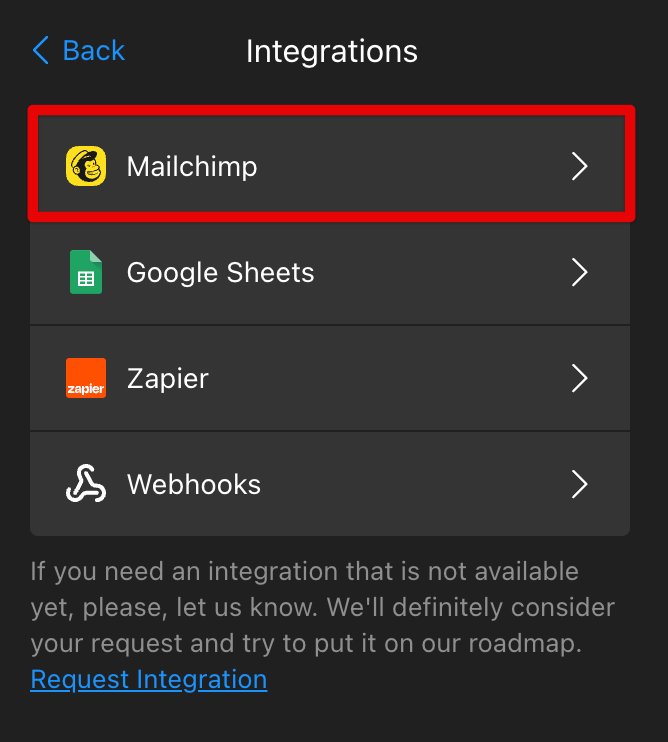Expand Google Sheets using its right chevron
This screenshot has width=668, height=742.
coord(579,272)
